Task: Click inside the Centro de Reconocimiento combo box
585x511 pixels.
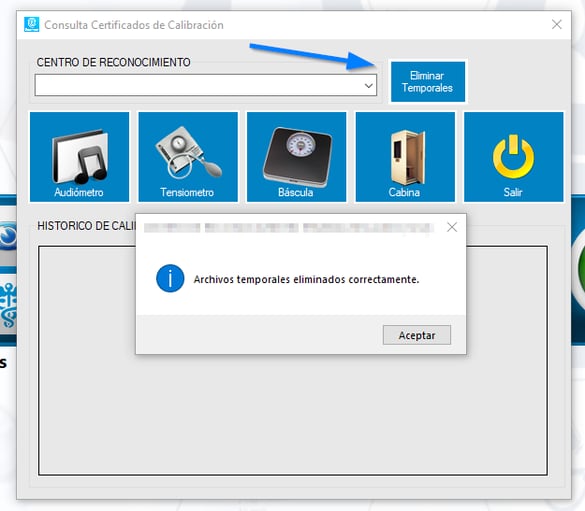Action: [x=206, y=85]
